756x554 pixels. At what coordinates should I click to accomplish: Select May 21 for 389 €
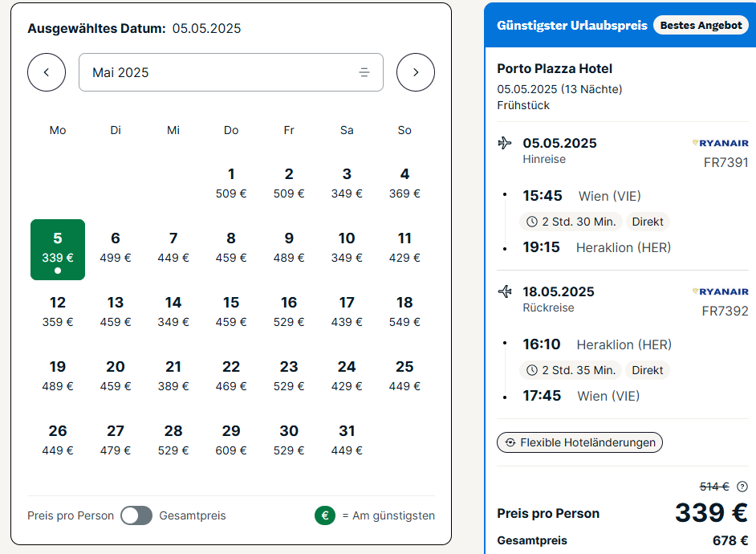[x=173, y=376]
